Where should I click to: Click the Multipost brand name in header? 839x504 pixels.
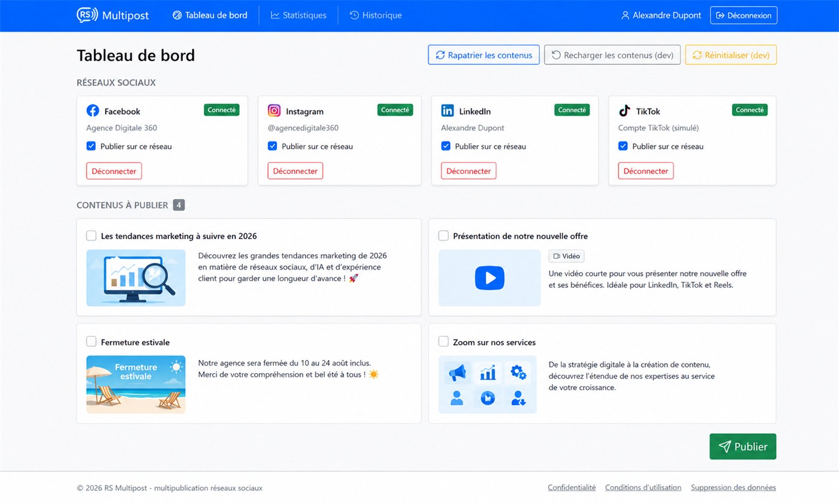pos(125,16)
